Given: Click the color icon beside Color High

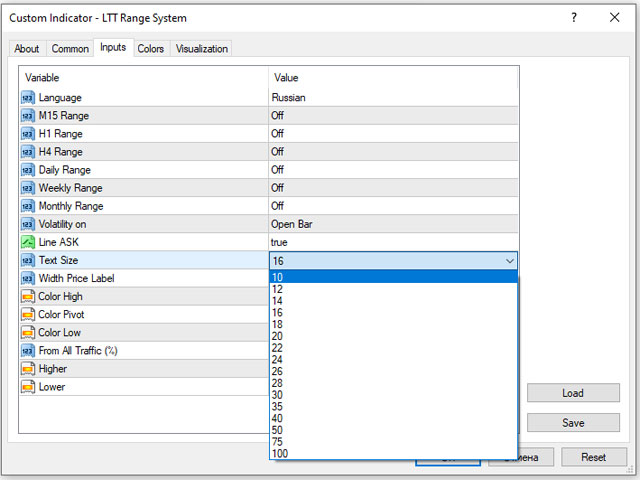Looking at the screenshot, I should pos(28,296).
